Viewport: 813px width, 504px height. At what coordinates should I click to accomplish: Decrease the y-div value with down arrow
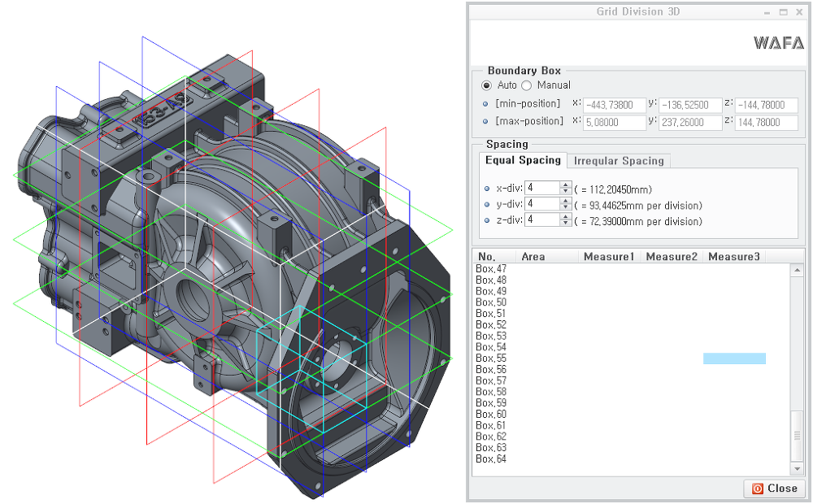click(566, 207)
